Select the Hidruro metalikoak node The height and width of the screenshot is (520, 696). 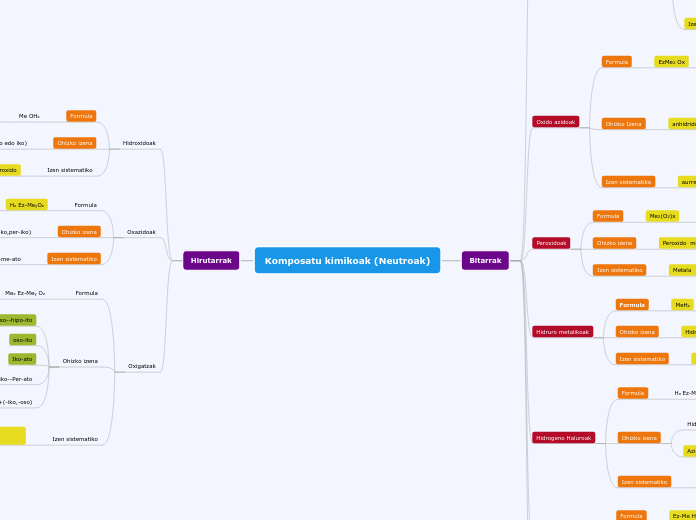coord(562,332)
